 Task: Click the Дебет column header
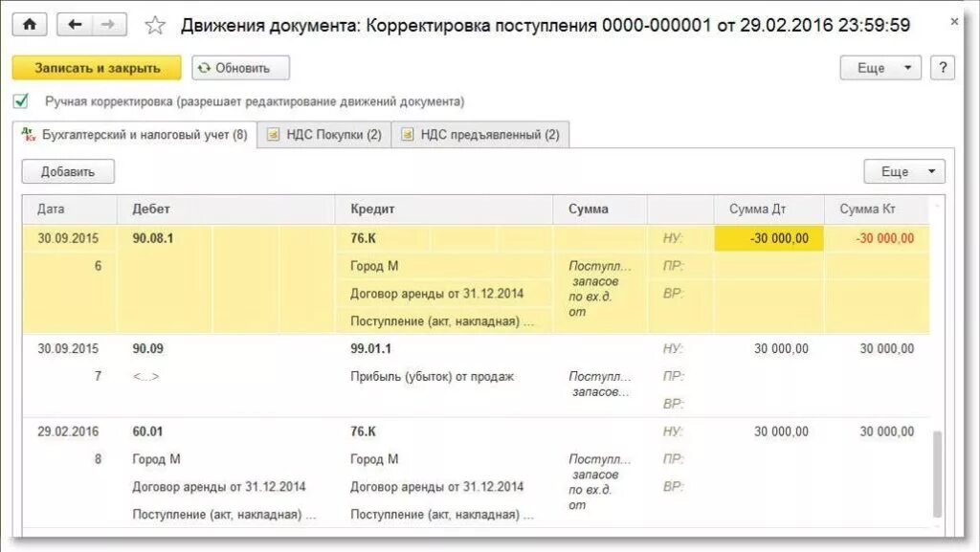(226, 210)
